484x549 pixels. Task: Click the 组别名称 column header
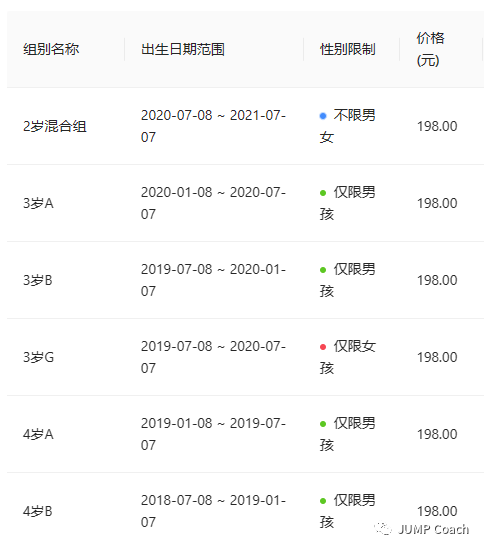click(51, 49)
